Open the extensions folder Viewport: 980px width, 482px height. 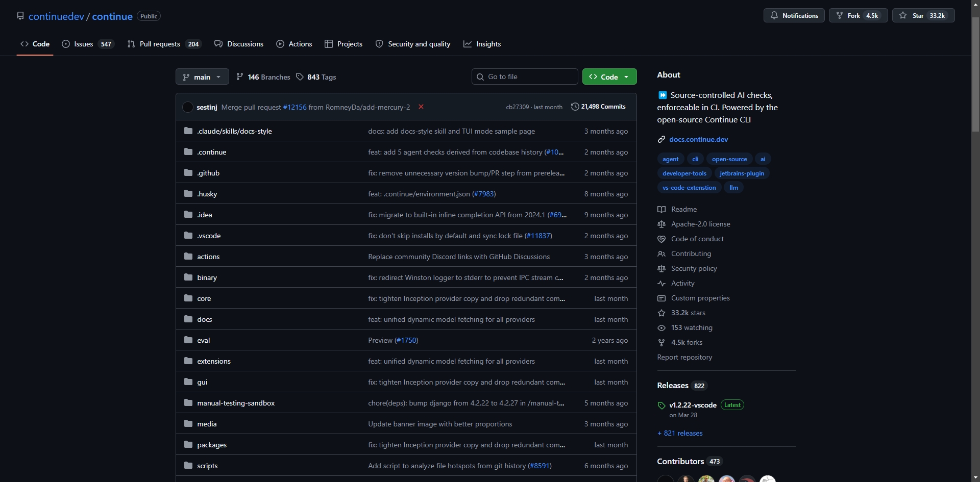pos(214,361)
